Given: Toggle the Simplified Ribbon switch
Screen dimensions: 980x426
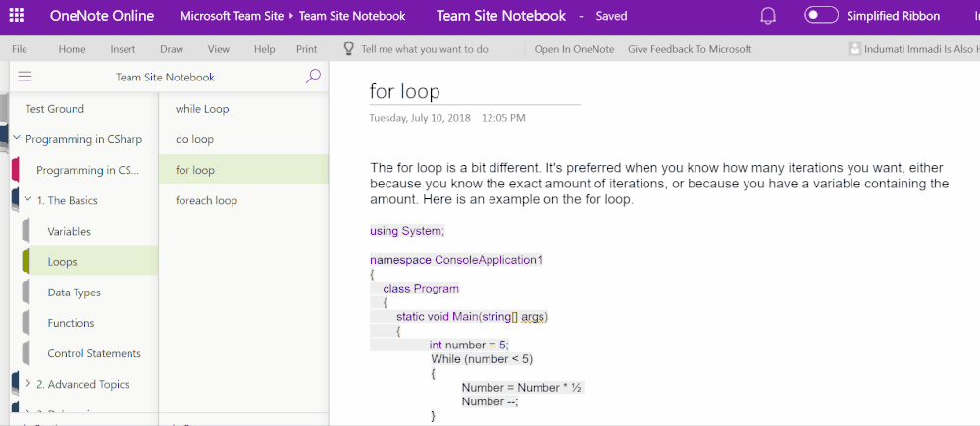Looking at the screenshot, I should click(821, 16).
